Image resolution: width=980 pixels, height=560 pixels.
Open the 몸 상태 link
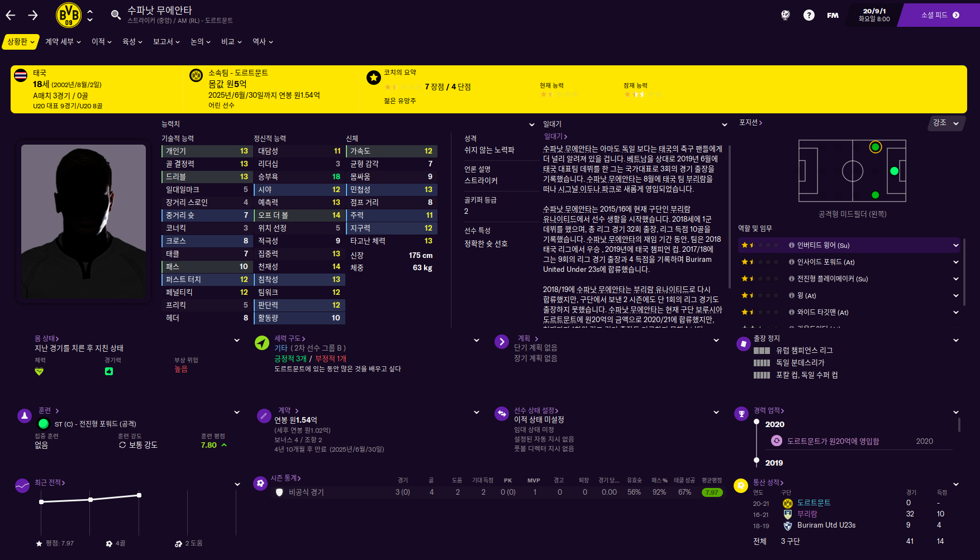point(47,338)
